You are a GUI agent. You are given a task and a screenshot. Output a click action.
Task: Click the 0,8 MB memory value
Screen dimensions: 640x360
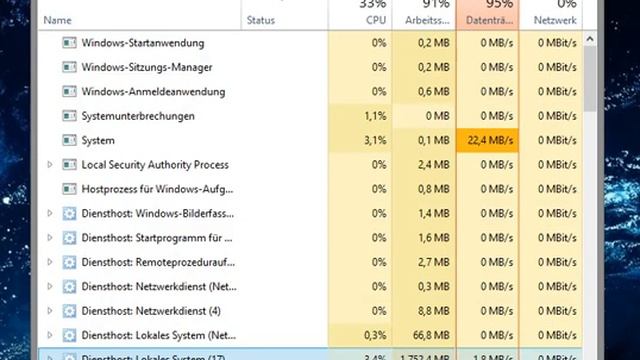tap(433, 189)
